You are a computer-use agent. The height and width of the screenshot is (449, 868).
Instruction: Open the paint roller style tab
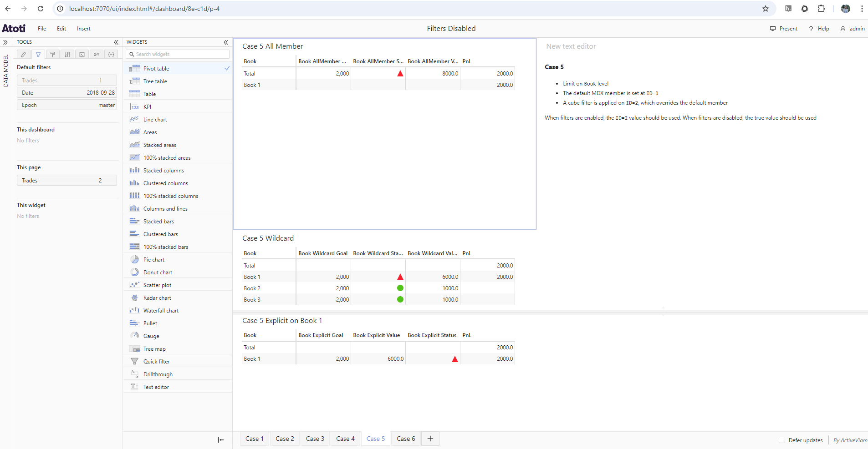pos(53,55)
